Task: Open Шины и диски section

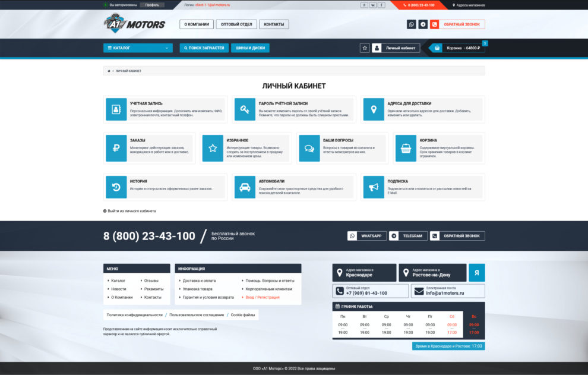Action: 250,48
